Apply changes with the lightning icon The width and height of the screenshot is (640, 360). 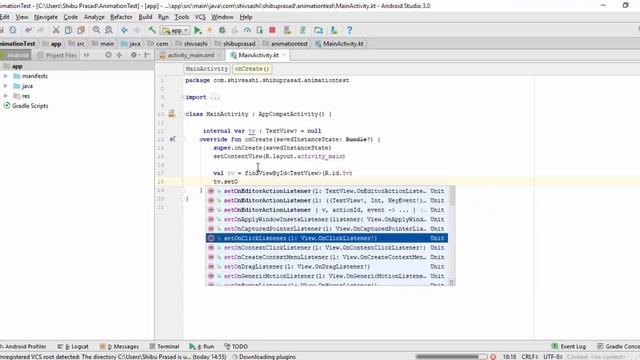point(210,30)
